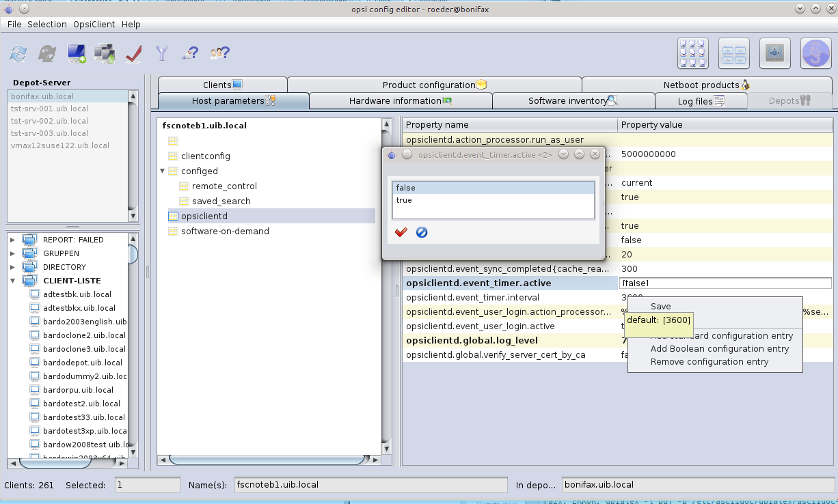The height and width of the screenshot is (504, 838).
Task: Collapse the configed tree node
Action: pos(163,171)
